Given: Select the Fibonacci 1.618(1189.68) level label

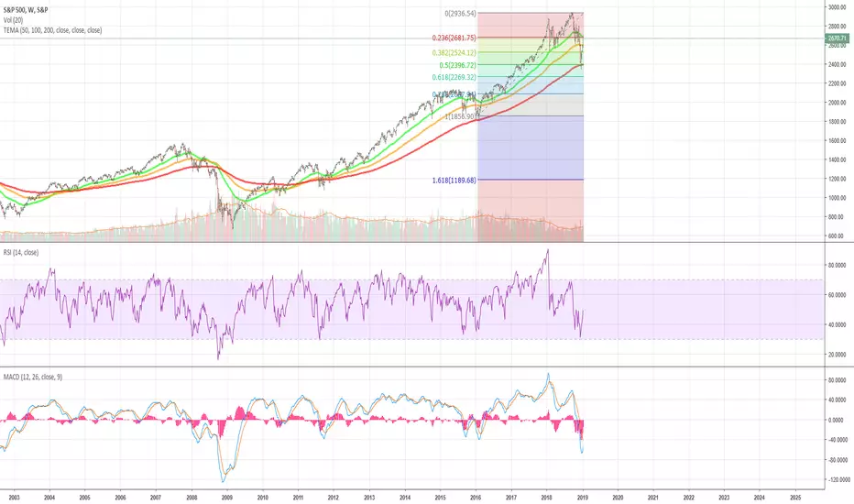Looking at the screenshot, I should [454, 180].
